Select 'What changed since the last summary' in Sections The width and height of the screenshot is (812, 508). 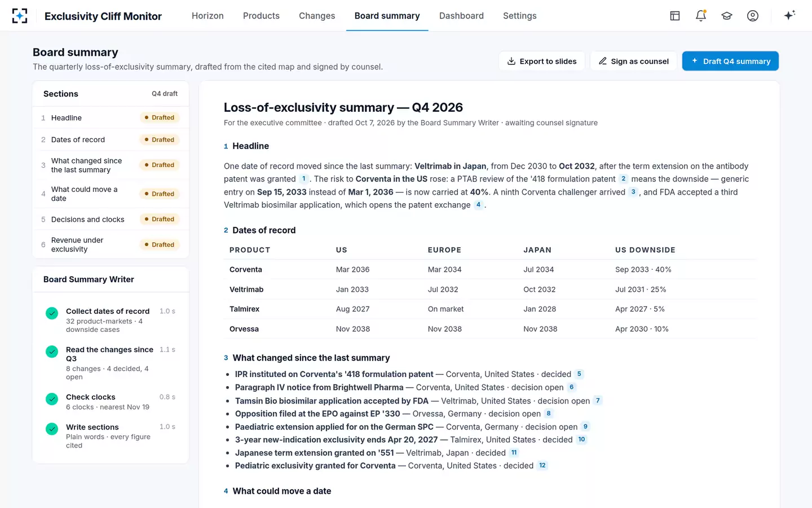click(111, 165)
